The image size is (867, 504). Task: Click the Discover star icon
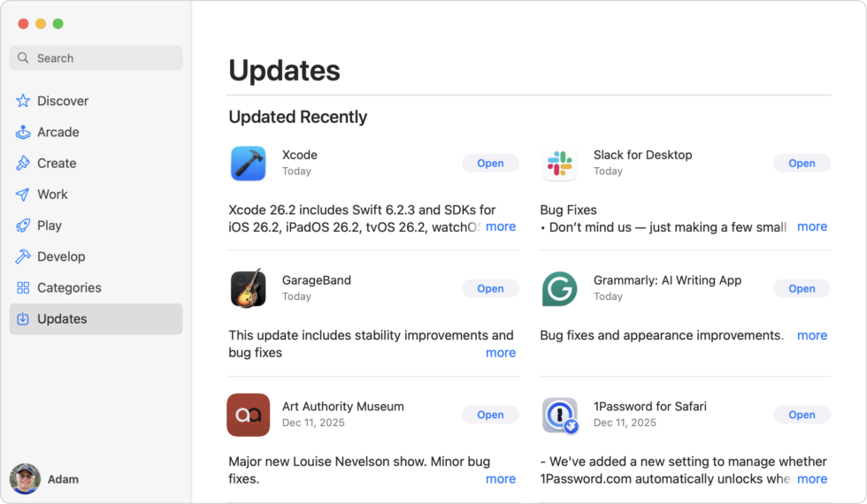click(x=23, y=101)
